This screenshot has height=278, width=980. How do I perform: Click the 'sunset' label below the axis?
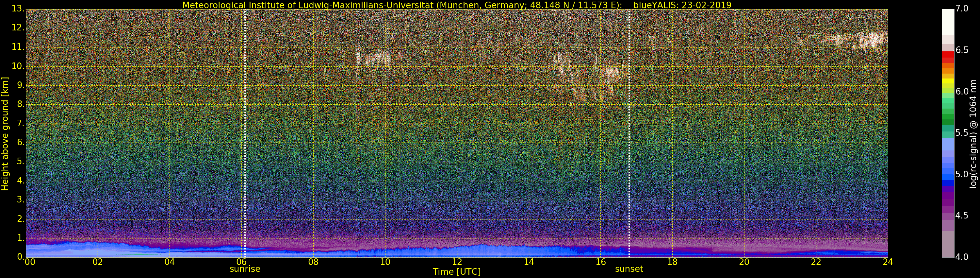tap(629, 269)
